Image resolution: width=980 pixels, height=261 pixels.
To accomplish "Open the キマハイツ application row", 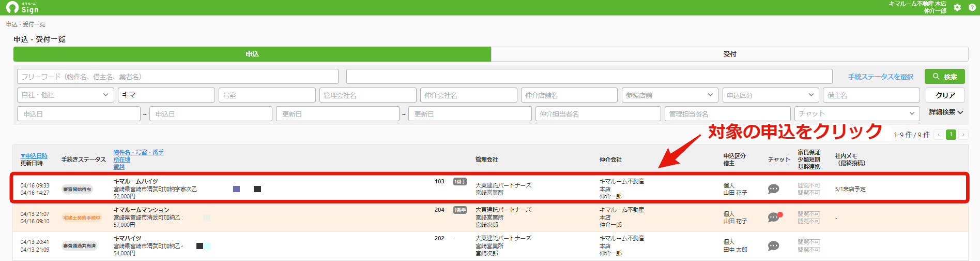I will click(x=490, y=246).
